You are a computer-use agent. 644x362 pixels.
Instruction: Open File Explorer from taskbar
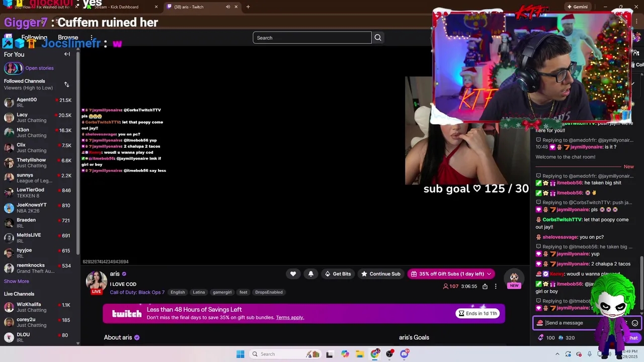tap(360, 354)
